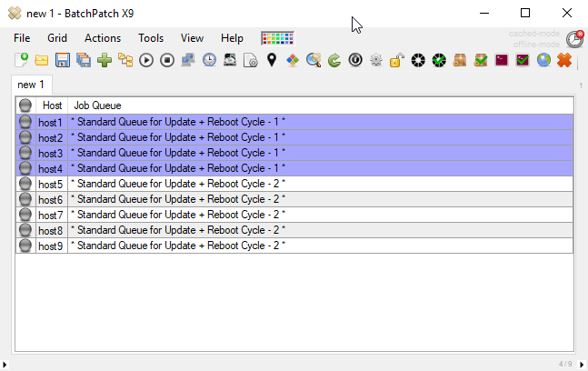Click the black ring with green check
Screen dimensions: 588x371
click(439, 60)
